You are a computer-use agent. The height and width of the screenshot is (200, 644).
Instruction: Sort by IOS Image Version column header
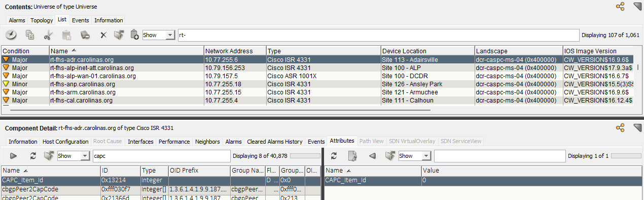pos(599,51)
